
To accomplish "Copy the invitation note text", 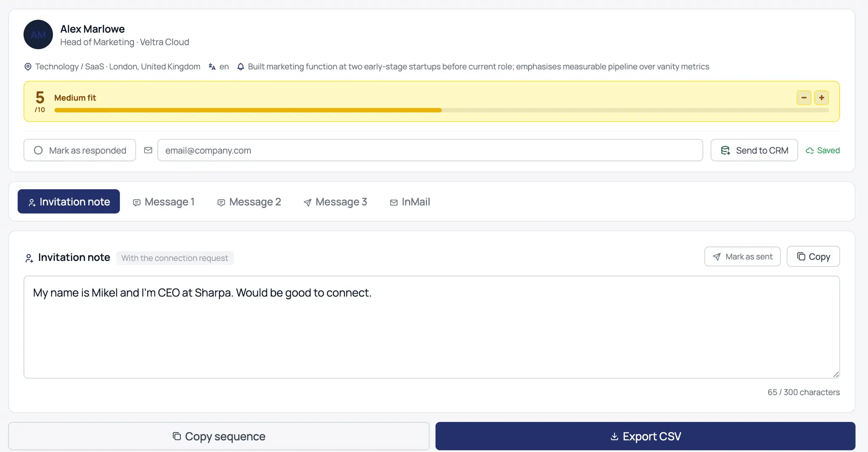I will [x=813, y=257].
